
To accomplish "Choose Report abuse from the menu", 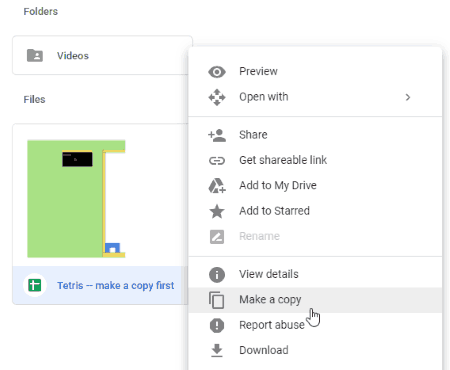I will (x=315, y=325).
